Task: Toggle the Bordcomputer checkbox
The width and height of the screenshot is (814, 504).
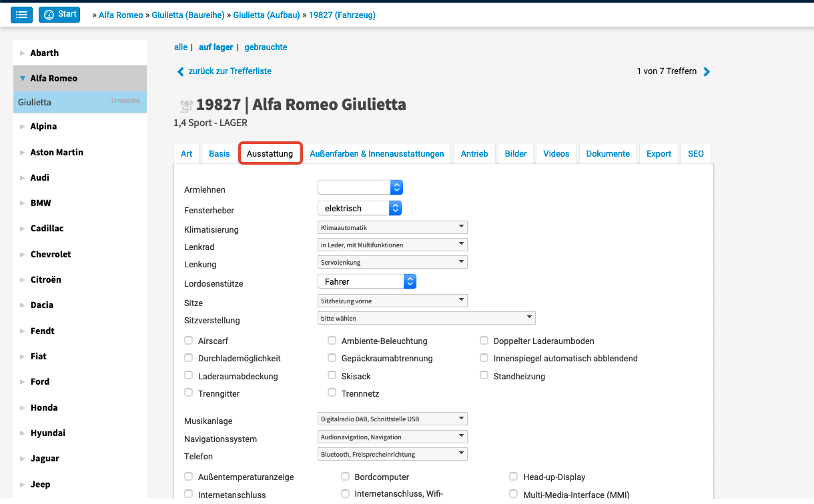Action: tap(346, 477)
